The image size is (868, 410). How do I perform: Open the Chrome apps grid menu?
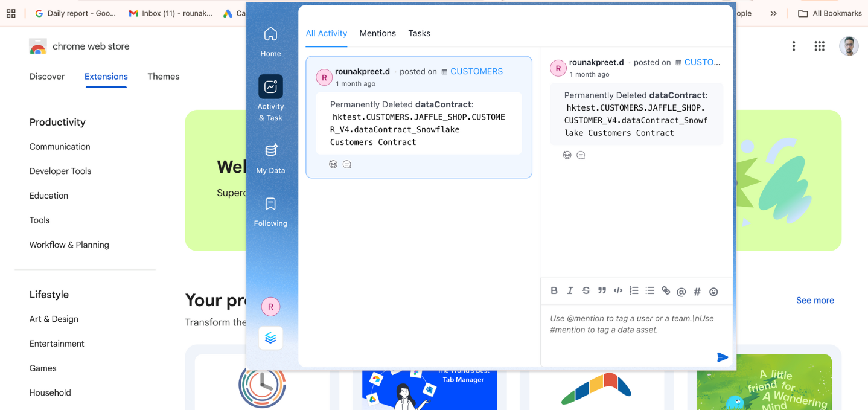point(819,46)
